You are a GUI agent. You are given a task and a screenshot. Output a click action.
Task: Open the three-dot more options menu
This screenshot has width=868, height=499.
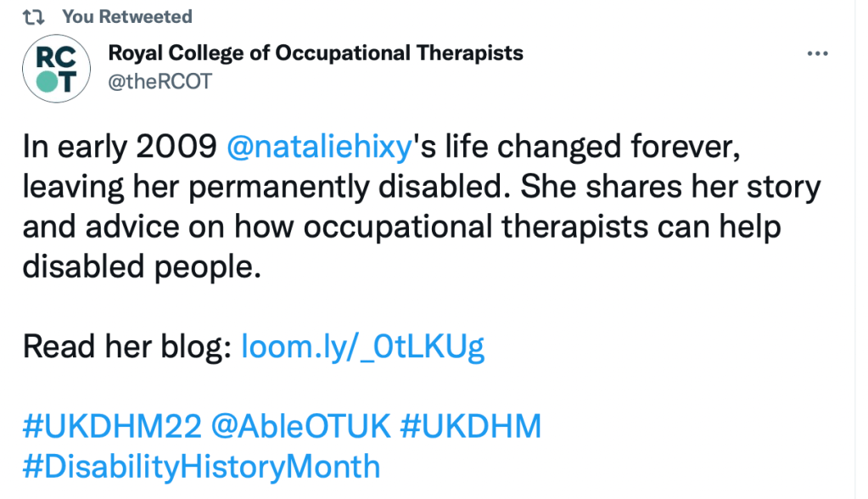click(x=817, y=54)
